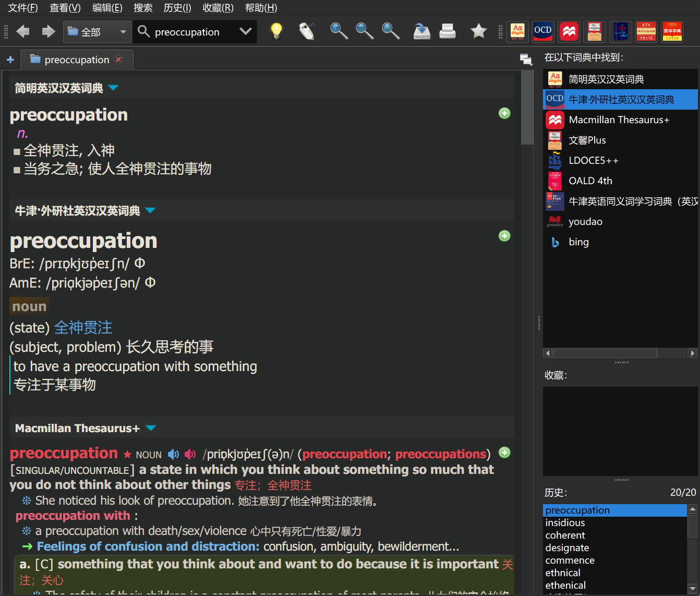The height and width of the screenshot is (596, 700).
Task: Jump to 文馨Plus in found list
Action: (620, 140)
